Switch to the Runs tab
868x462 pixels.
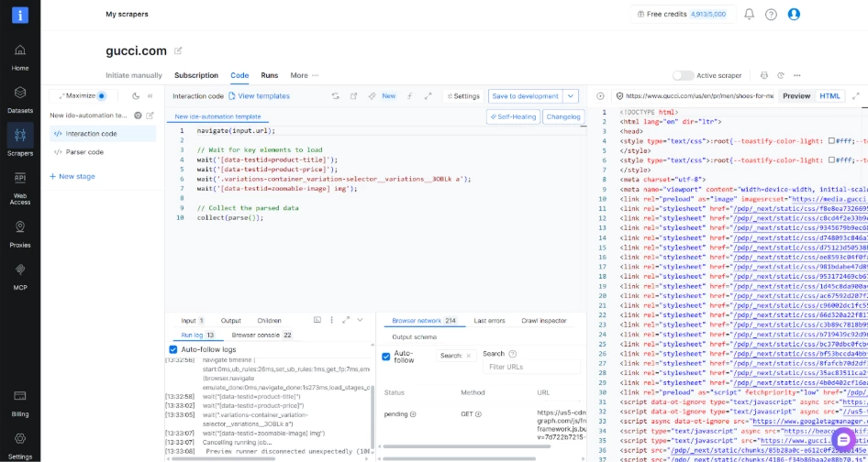[x=270, y=75]
